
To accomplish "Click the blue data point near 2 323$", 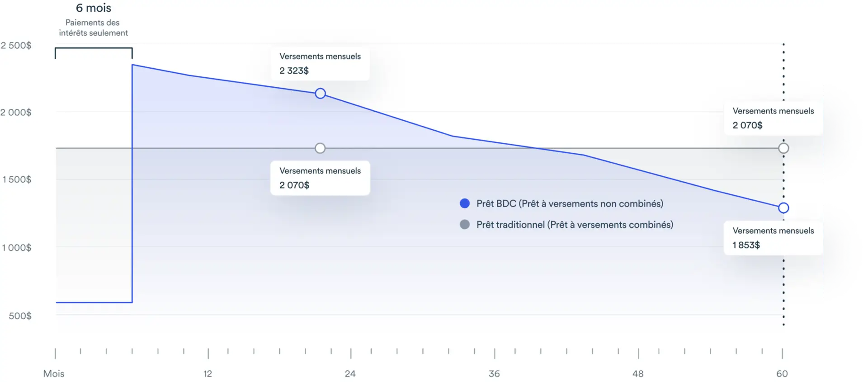I will click(320, 94).
